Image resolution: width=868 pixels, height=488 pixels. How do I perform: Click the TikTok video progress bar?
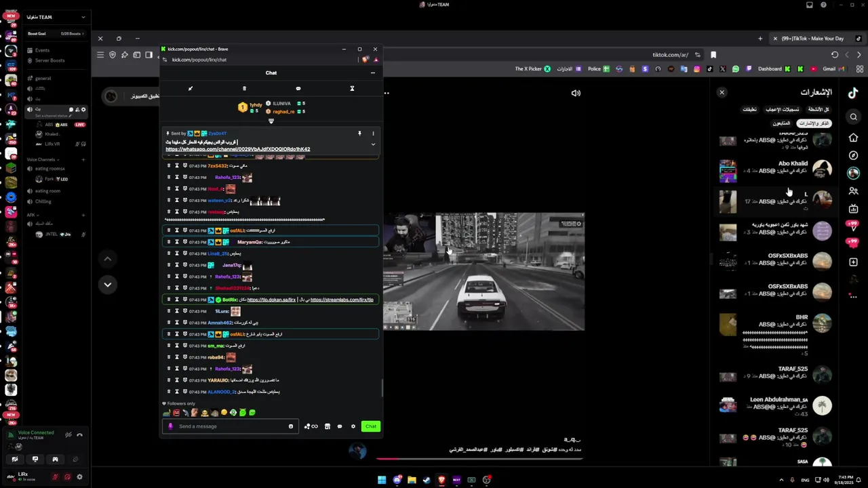tap(479, 459)
